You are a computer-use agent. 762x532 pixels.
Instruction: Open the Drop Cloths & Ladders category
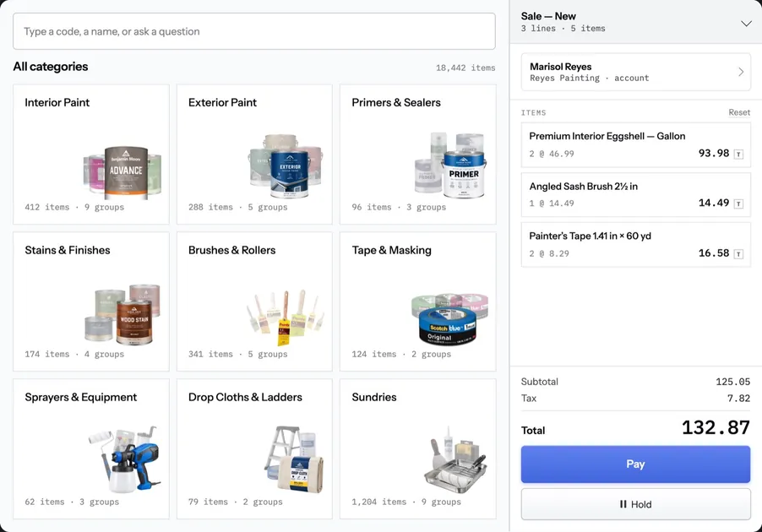254,449
